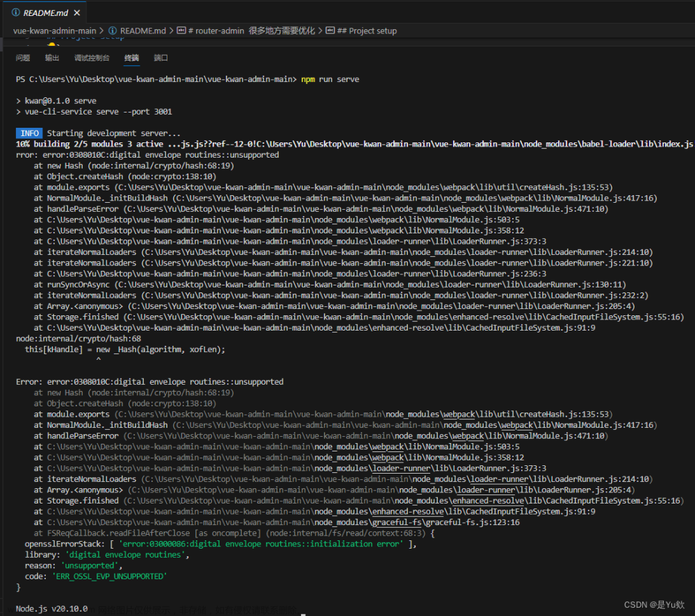Click 'node:internal/crypto/hash:68' line
The image size is (695, 616).
79,339
